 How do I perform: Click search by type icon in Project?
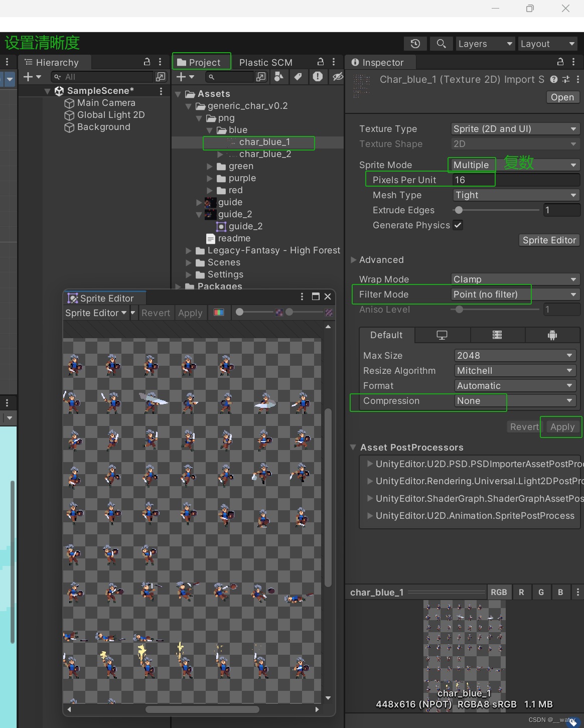click(x=279, y=76)
